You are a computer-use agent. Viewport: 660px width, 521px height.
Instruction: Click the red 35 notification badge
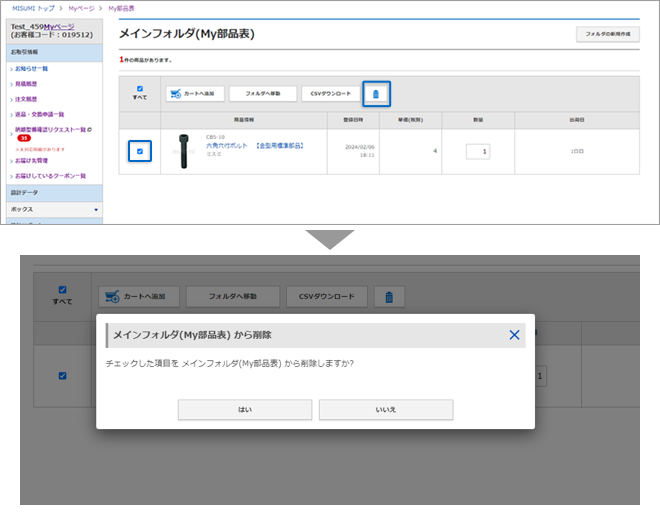point(22,138)
